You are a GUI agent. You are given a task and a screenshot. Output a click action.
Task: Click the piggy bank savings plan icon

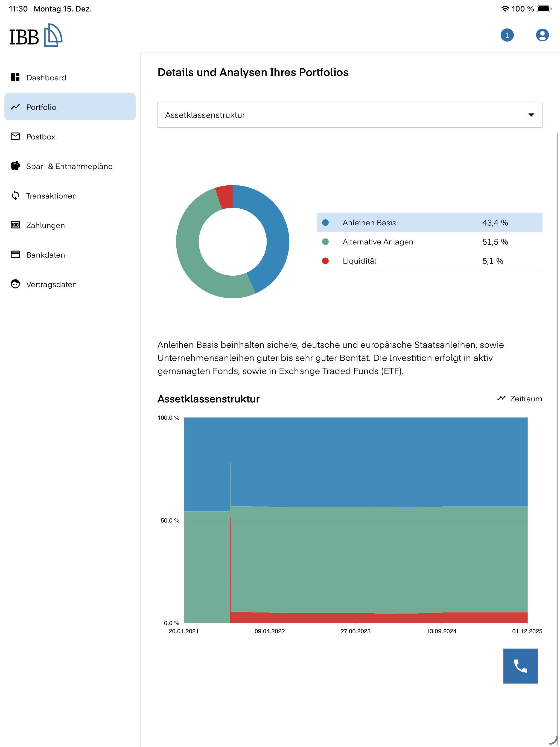15,166
